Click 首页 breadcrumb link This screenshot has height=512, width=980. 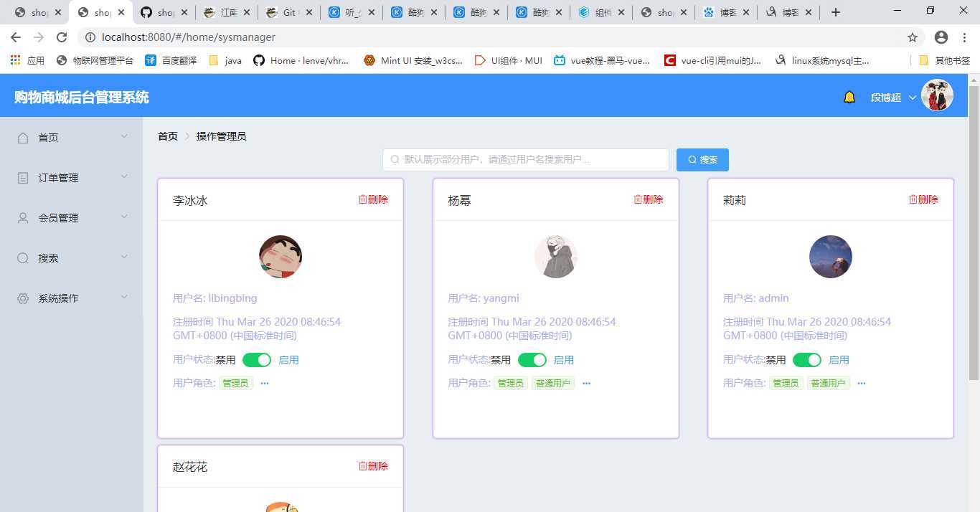pos(168,136)
